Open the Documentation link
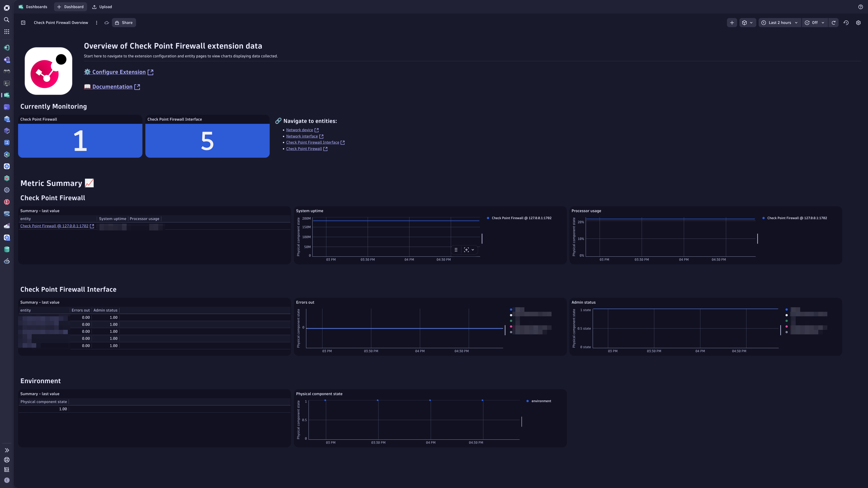The width and height of the screenshot is (868, 488). click(x=112, y=87)
